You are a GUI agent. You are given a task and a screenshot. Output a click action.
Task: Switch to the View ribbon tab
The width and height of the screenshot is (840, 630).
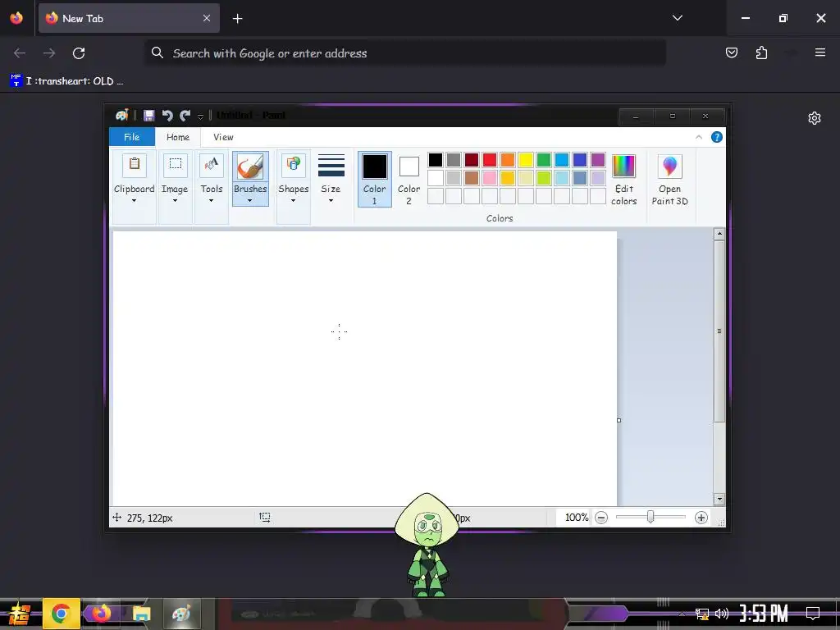(223, 137)
